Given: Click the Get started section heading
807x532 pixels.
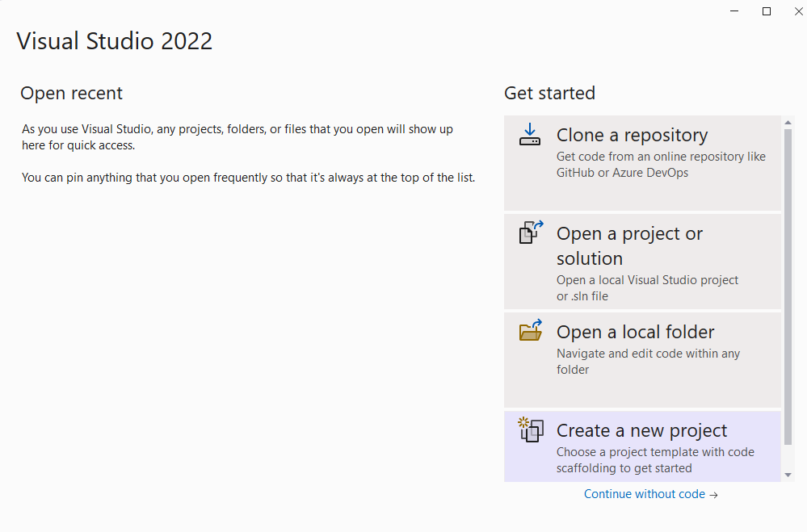Looking at the screenshot, I should pyautogui.click(x=549, y=93).
